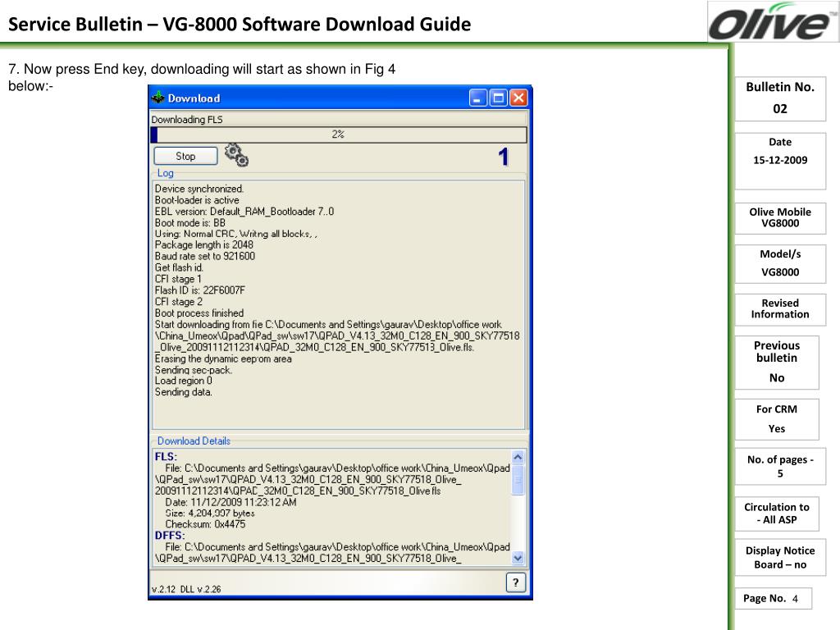Select 'Sending data.' log line
Screen dimensions: 840x630
point(184,391)
